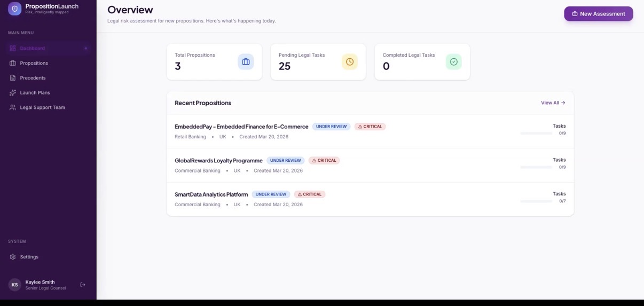Click the checkmark icon on Completed Legal Tasks
Screen dimensions: 644x306
coord(453,62)
